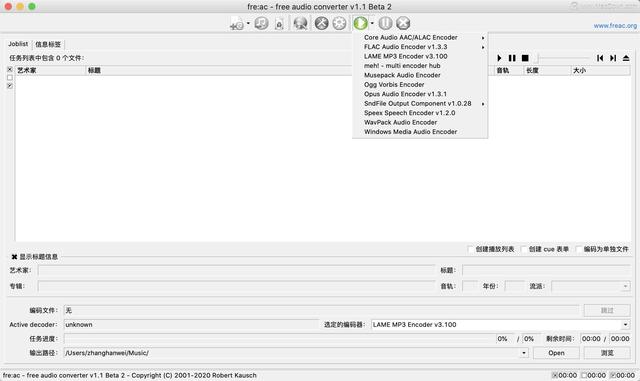Click the Open output folder button
The height and width of the screenshot is (381, 640).
(556, 353)
